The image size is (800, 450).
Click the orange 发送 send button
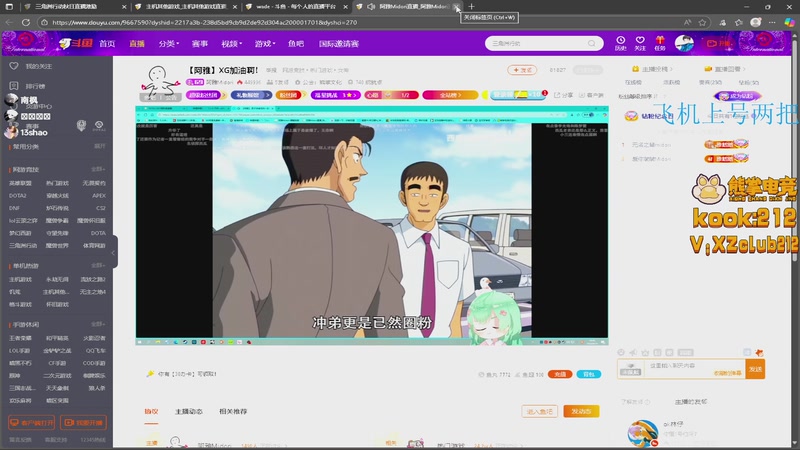coord(755,369)
